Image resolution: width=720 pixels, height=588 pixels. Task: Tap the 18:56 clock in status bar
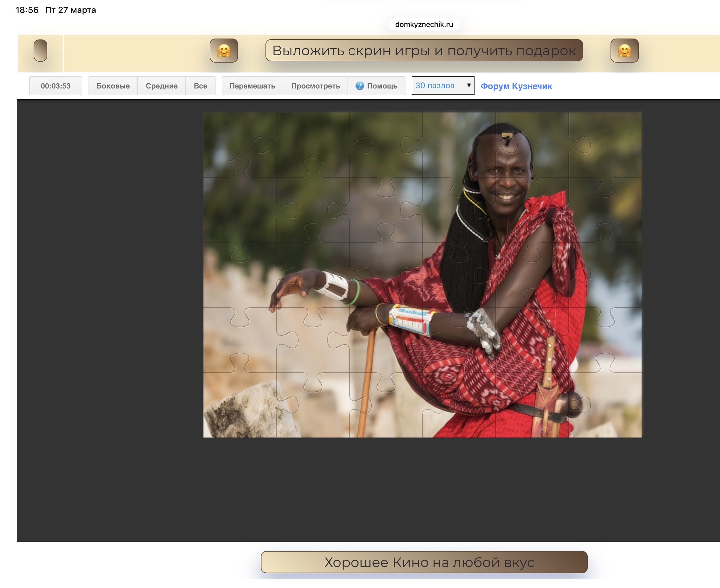point(27,10)
